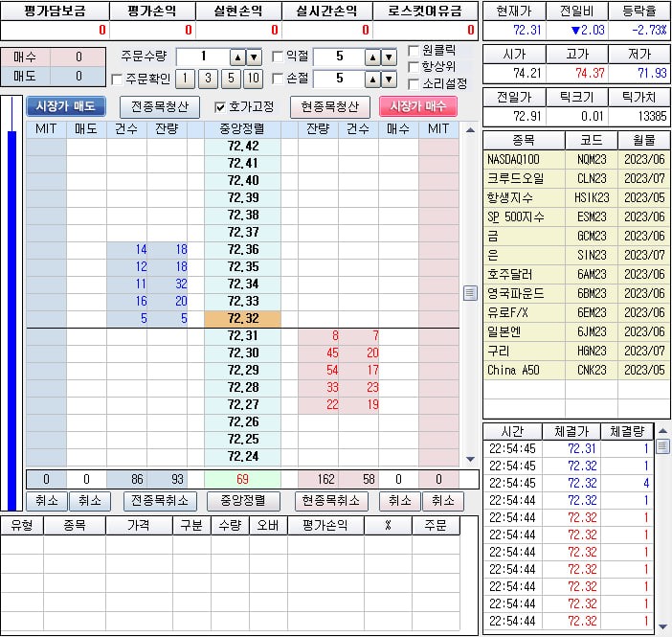Click the 중앙정렬 header of the ladder
Image resolution: width=672 pixels, height=637 pixels.
coord(242,129)
